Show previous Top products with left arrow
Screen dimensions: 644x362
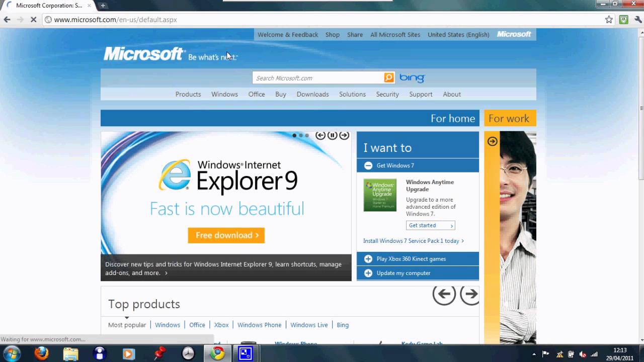point(444,295)
